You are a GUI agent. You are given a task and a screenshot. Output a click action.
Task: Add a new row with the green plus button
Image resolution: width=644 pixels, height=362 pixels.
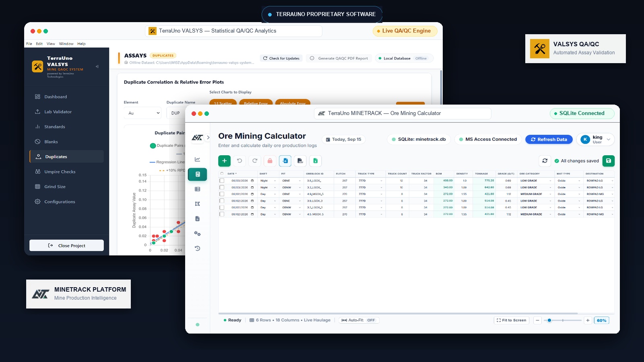pos(224,161)
